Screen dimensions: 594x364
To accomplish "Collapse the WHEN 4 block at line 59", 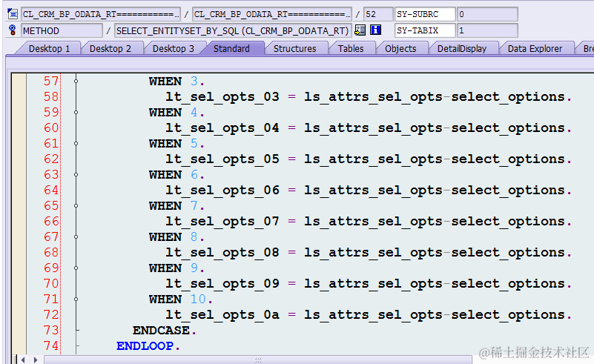I will [76, 112].
